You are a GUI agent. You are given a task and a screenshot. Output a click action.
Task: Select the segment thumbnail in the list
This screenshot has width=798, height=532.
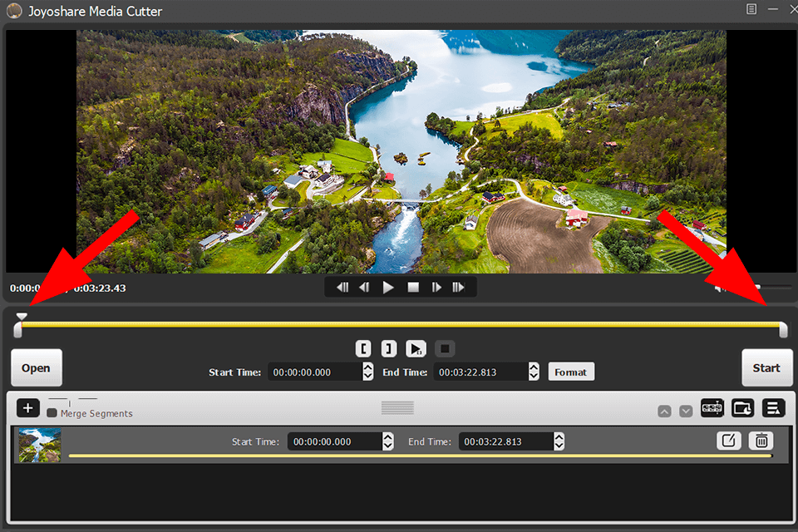click(38, 445)
